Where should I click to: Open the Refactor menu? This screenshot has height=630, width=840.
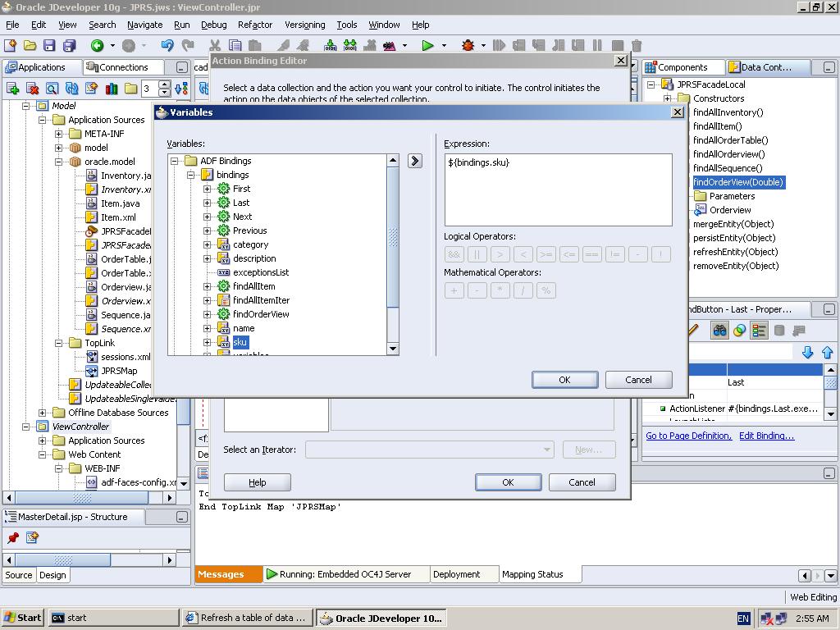coord(255,25)
